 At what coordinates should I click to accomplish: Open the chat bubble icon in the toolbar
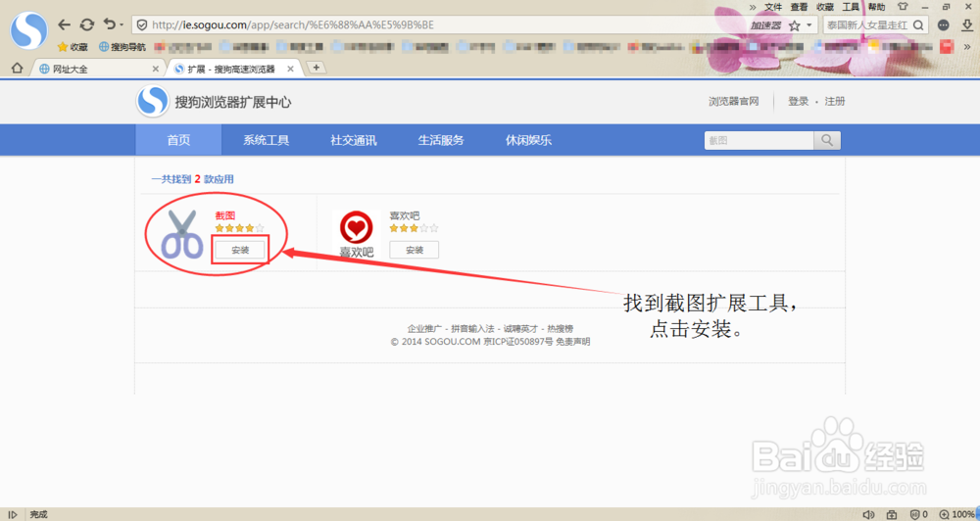tap(943, 25)
